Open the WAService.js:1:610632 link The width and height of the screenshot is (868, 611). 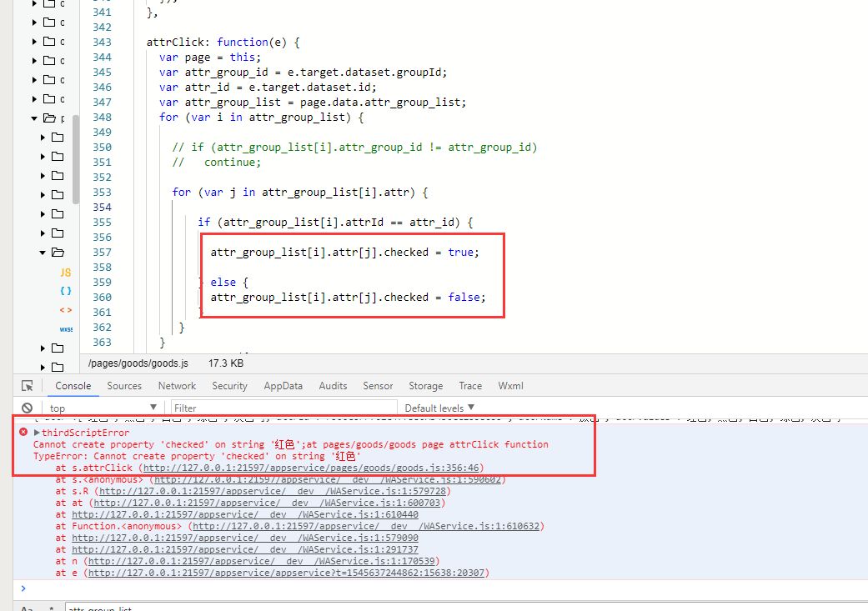coord(366,526)
